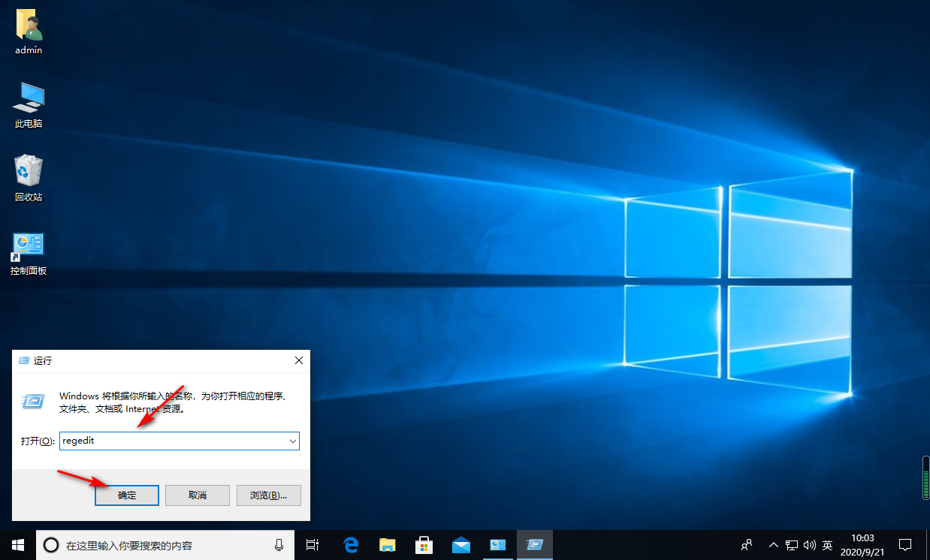Open the volume control in system tray
Viewport: 930px width, 560px height.
tap(809, 545)
